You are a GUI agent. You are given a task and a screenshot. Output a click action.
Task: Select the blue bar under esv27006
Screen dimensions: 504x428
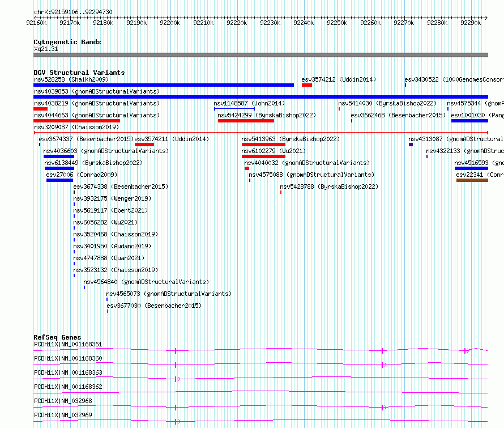coord(60,180)
